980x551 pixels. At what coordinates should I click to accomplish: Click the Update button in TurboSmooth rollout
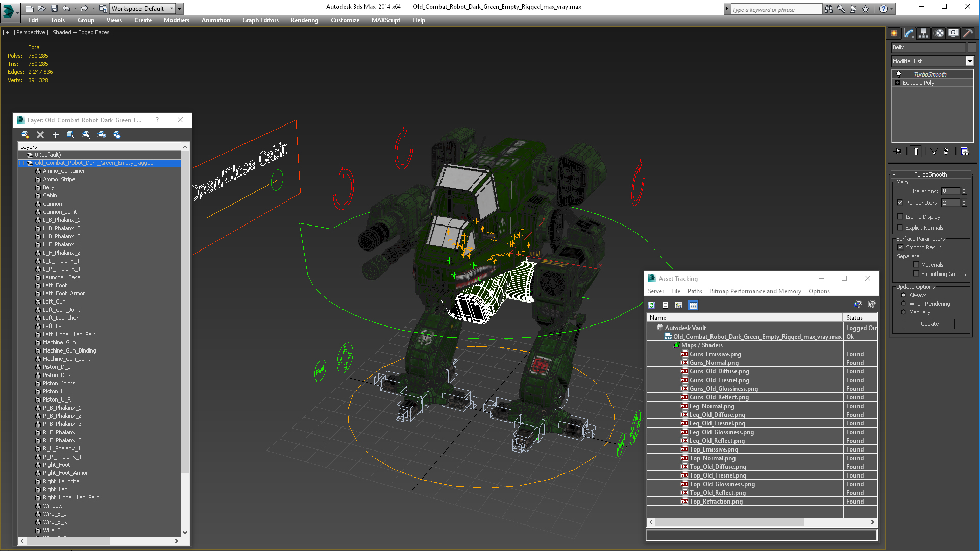(x=930, y=324)
